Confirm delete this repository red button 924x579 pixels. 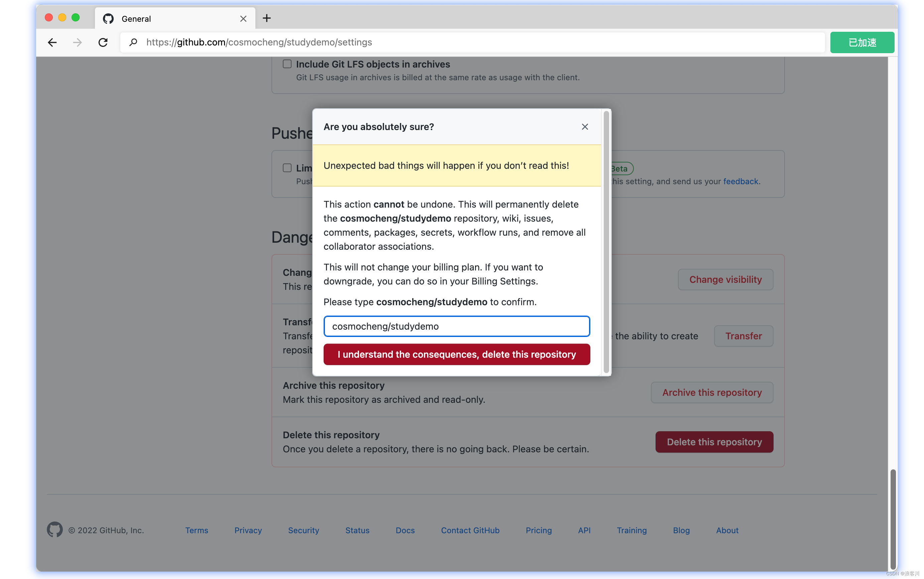[x=456, y=354]
